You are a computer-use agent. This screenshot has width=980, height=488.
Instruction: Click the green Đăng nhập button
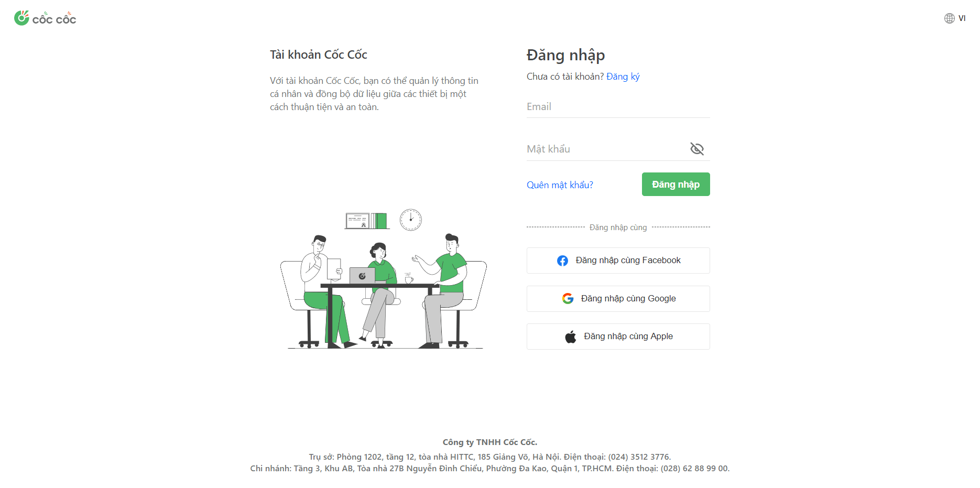(x=676, y=185)
